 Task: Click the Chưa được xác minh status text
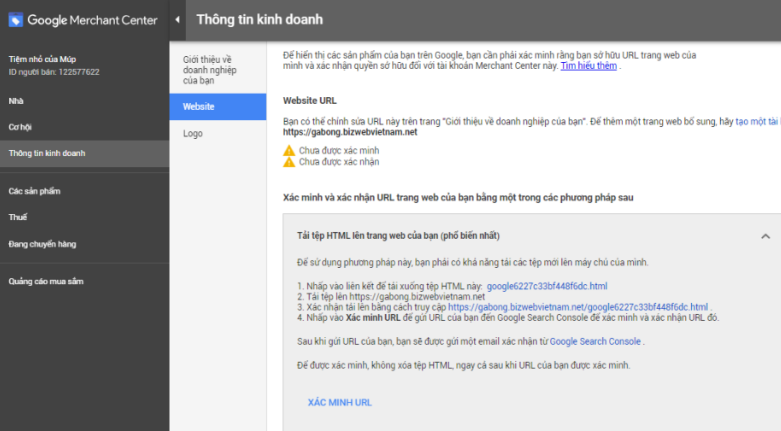(x=339, y=150)
